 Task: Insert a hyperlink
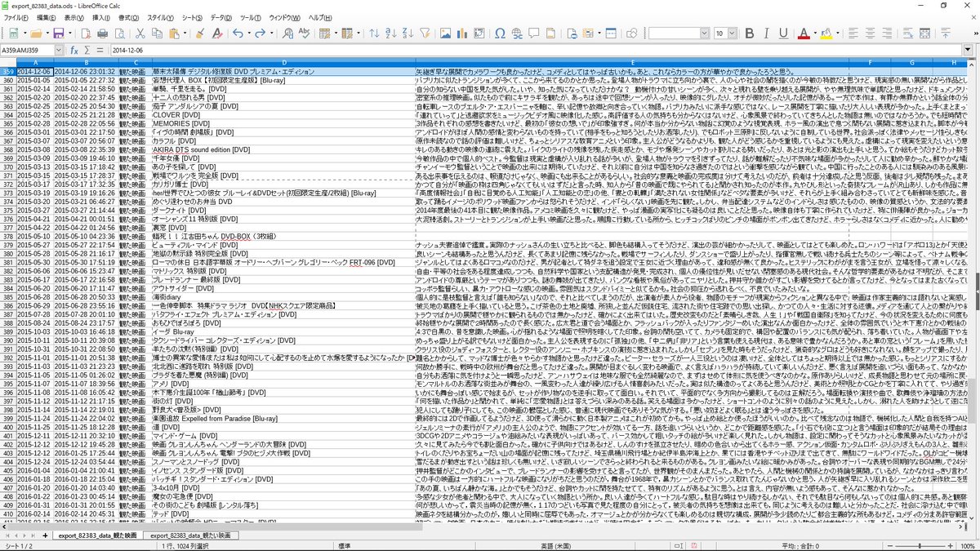[517, 33]
